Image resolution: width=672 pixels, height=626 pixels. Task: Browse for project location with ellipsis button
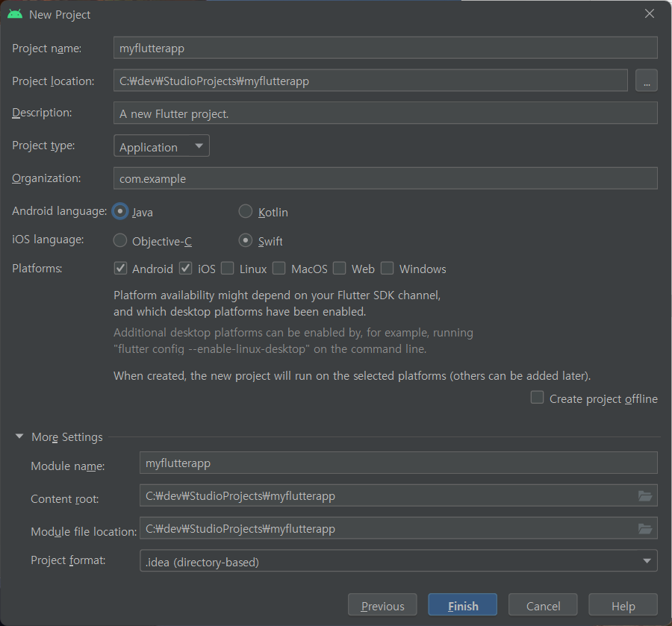pos(647,81)
